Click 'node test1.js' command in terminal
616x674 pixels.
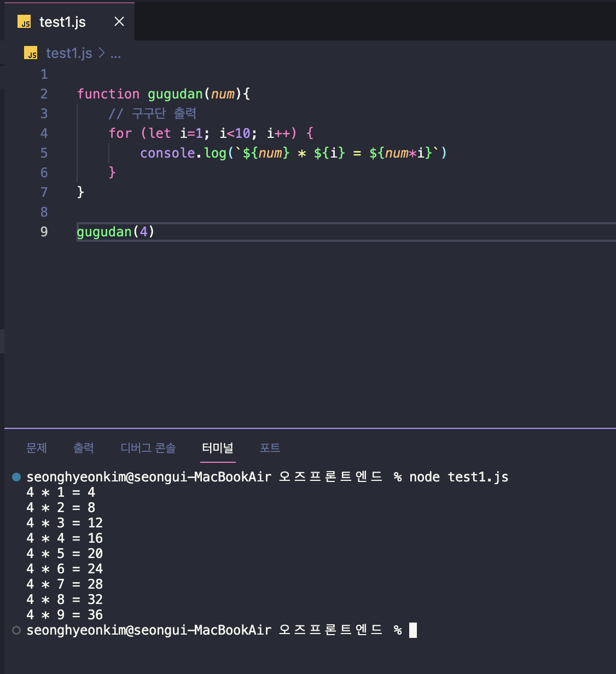pyautogui.click(x=459, y=477)
